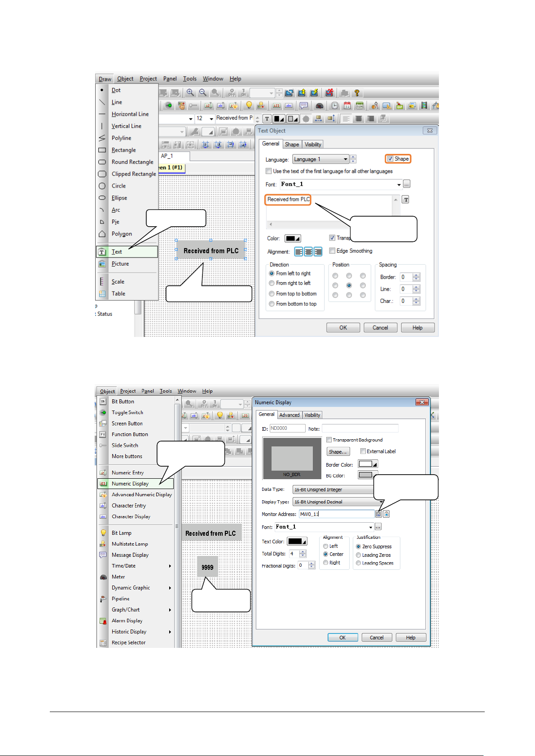Click the zoom in magnifier toolbar icon

pos(190,92)
